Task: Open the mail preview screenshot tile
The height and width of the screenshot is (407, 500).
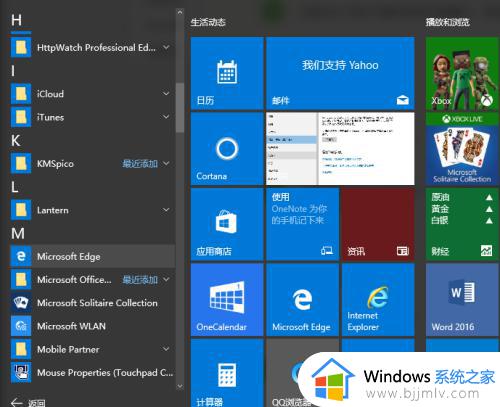Action: point(340,149)
